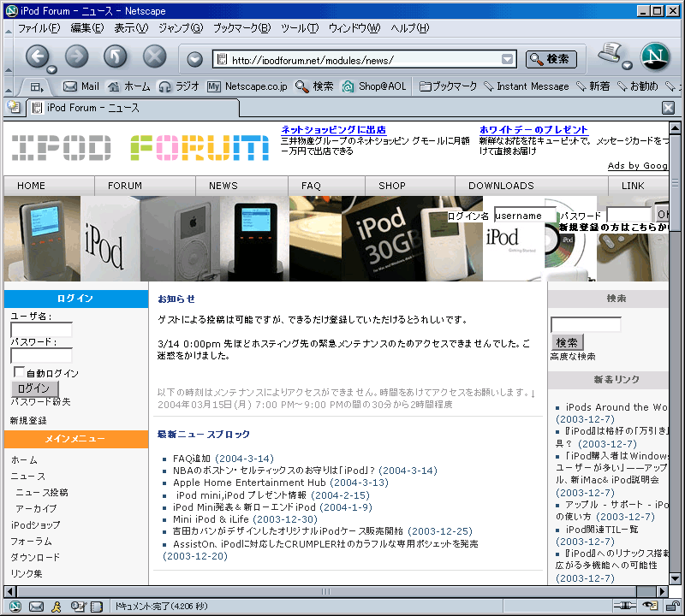The width and height of the screenshot is (685, 616).
Task: Click the Netscape N throbber logo
Action: pyautogui.click(x=655, y=56)
